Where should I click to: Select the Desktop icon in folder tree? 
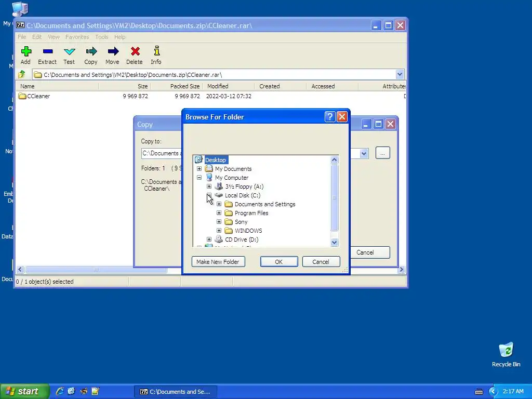[x=198, y=159]
